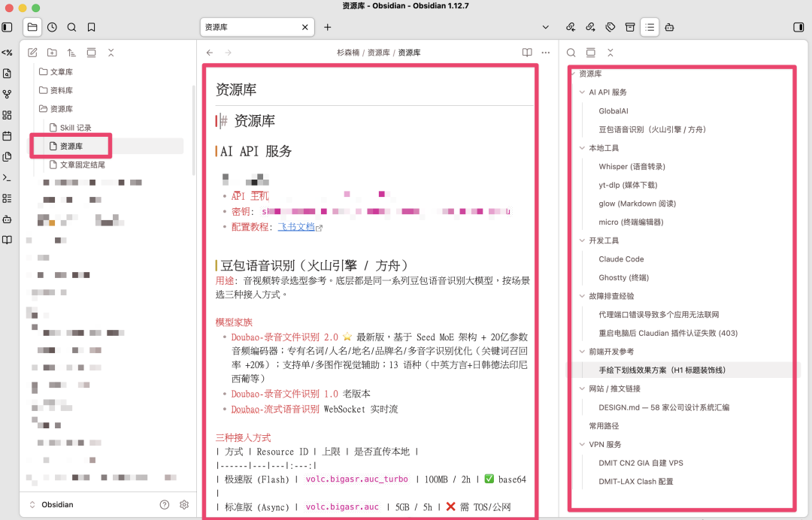
Task: Open the quick switcher file-search ribbon icon
Action: pyautogui.click(x=8, y=74)
